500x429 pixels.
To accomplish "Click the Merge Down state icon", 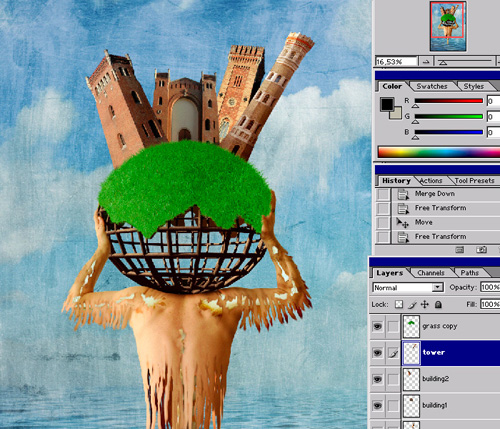I will (x=403, y=194).
